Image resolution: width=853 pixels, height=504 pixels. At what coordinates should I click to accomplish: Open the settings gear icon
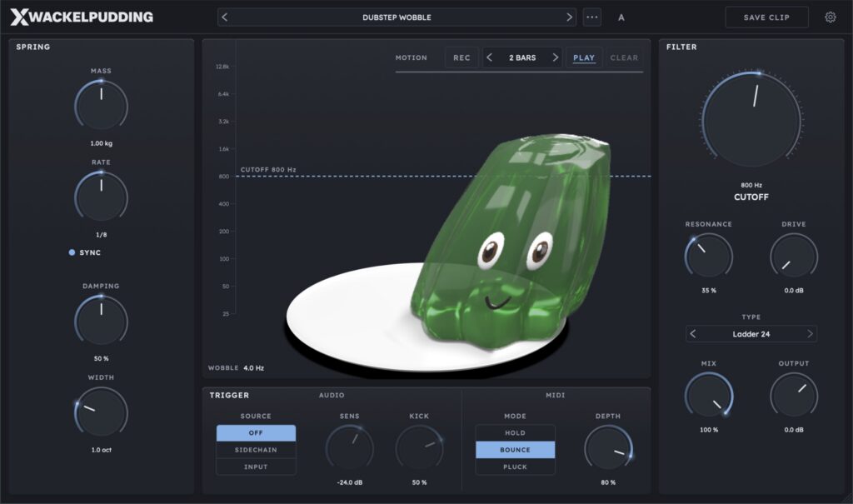tap(831, 17)
